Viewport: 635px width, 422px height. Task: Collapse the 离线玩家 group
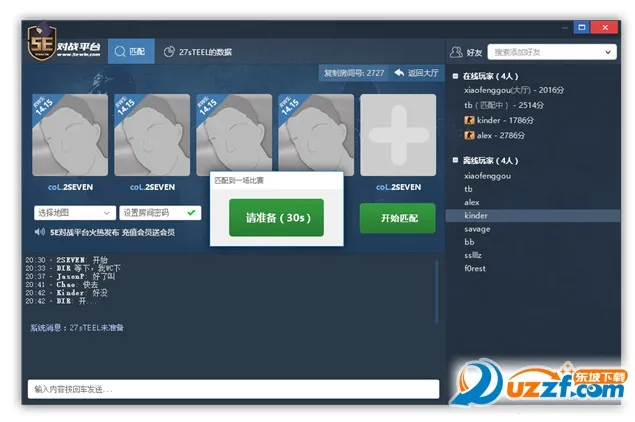click(x=455, y=161)
